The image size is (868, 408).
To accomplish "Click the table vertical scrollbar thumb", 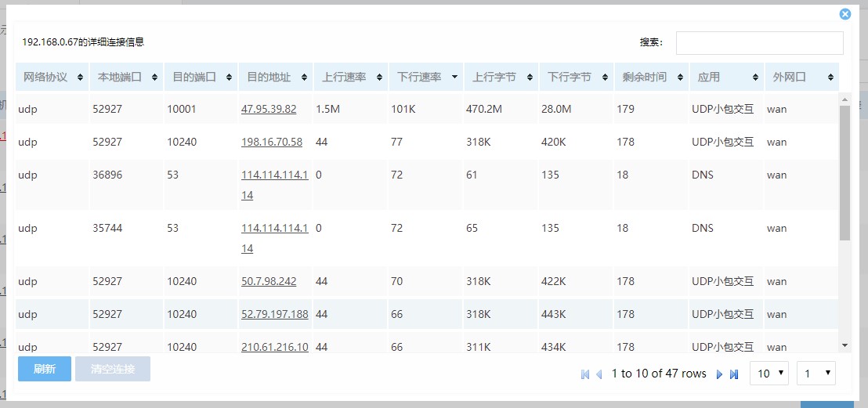I will pyautogui.click(x=844, y=173).
